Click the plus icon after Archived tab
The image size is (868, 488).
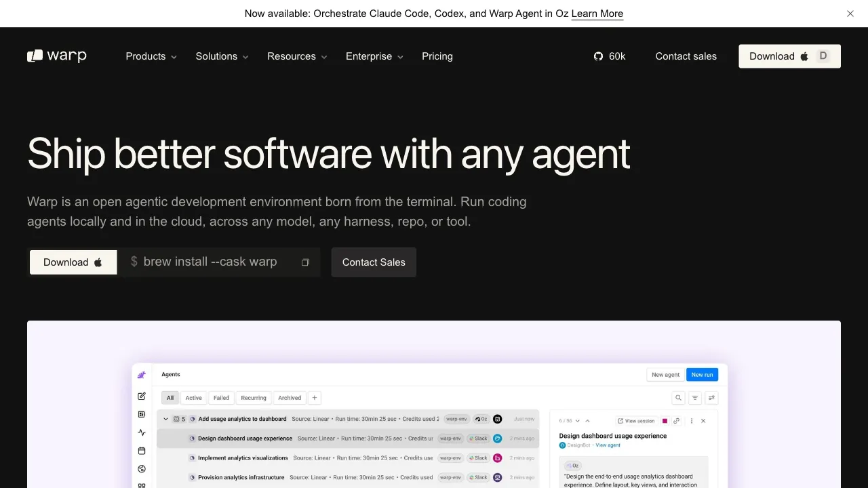(315, 398)
